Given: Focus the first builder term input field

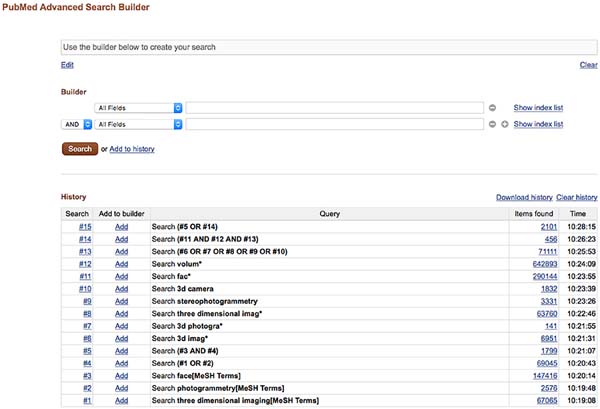Looking at the screenshot, I should [335, 108].
